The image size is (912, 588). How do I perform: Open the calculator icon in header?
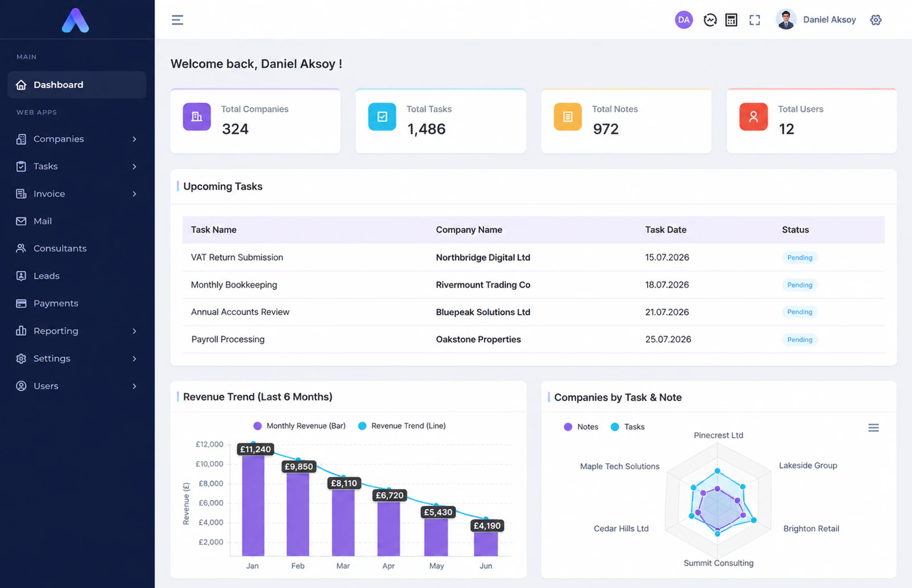pyautogui.click(x=731, y=20)
